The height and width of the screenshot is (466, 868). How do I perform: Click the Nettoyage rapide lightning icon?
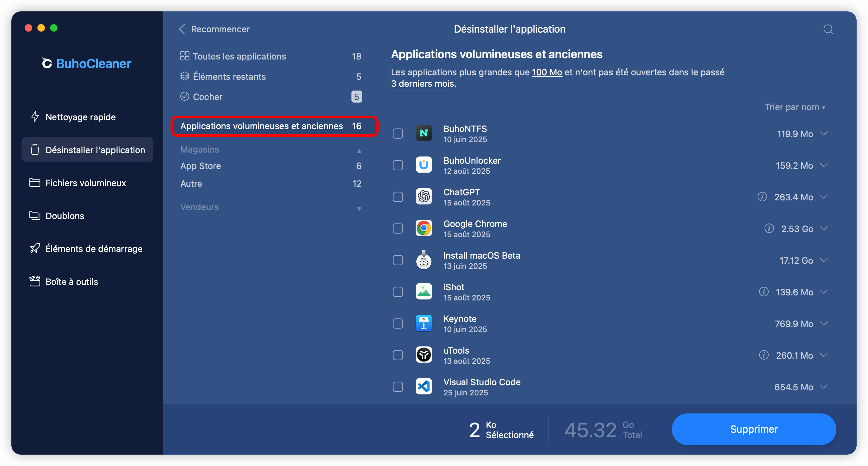pyautogui.click(x=35, y=117)
